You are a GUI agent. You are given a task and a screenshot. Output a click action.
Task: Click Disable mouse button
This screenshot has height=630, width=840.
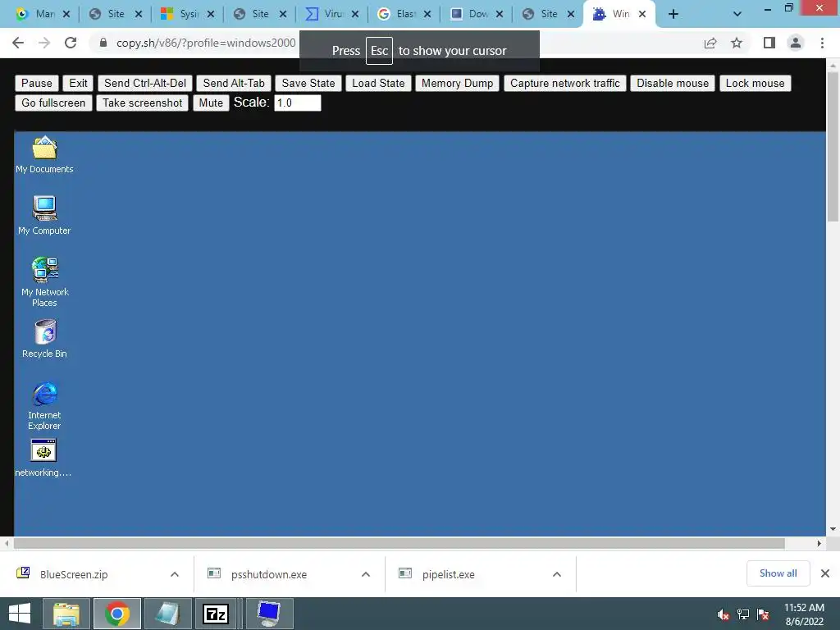[673, 84]
